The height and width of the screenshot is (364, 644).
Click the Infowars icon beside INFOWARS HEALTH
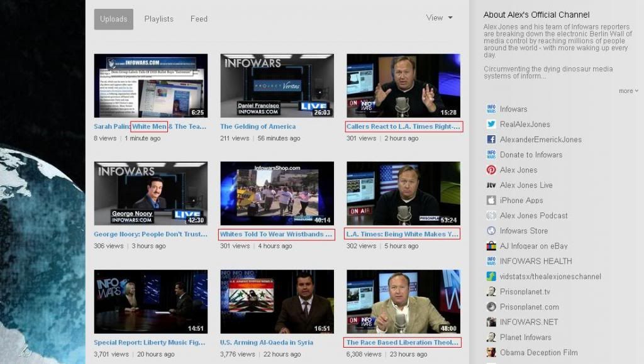(491, 262)
